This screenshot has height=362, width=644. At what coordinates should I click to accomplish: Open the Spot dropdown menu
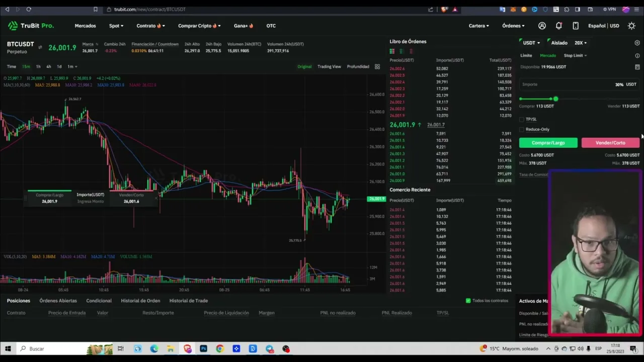coord(116,26)
